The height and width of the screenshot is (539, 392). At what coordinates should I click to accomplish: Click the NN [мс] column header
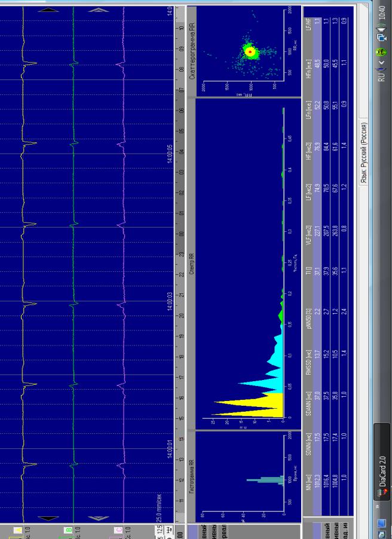(309, 482)
